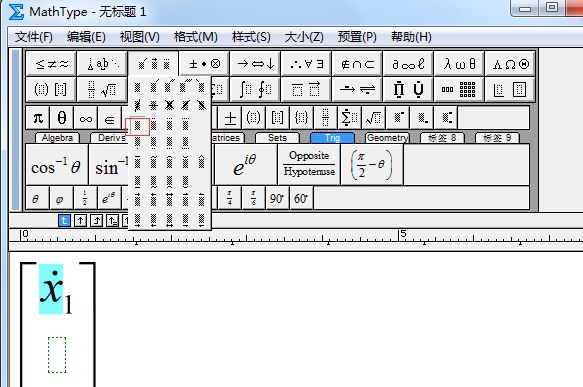Insert the ∞ infinity symbol

(86, 118)
